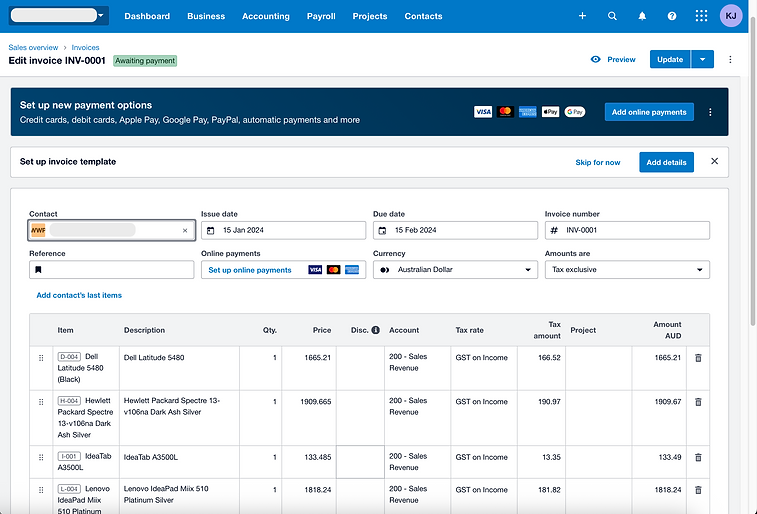
Task: Go to Sales overview breadcrumb
Action: coord(33,47)
